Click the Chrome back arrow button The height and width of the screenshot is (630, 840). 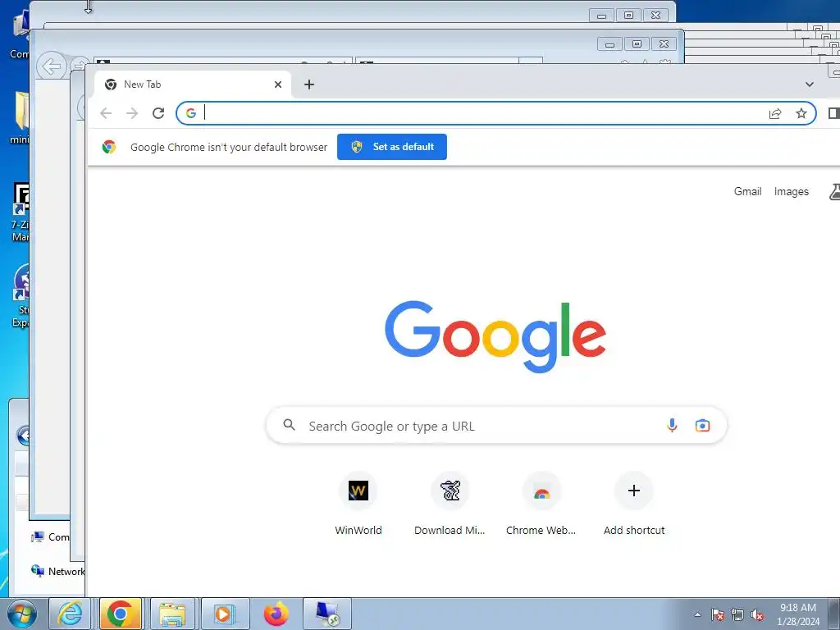(x=106, y=113)
